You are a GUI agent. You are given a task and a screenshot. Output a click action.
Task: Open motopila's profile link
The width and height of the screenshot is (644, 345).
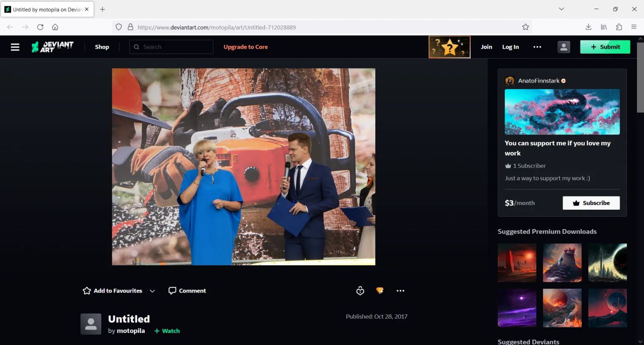pos(131,331)
